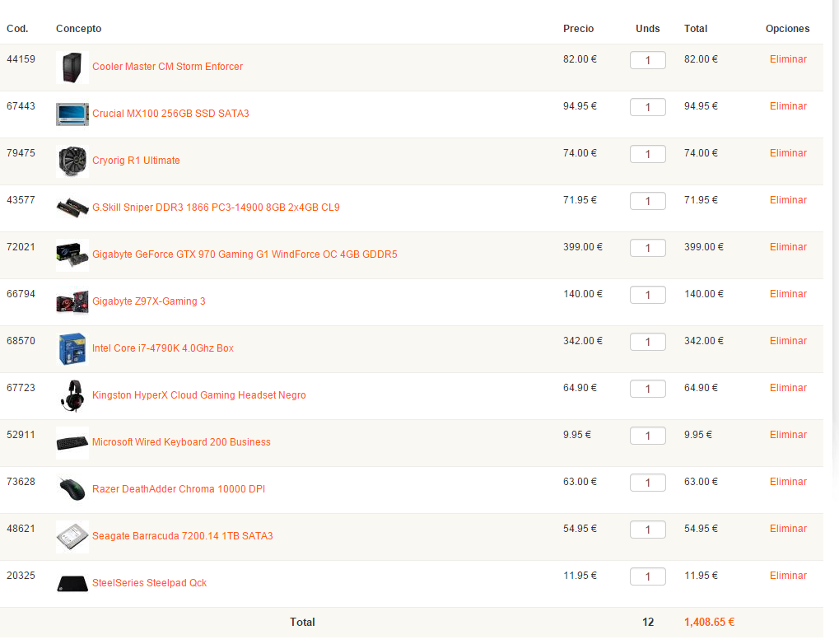Eliminar the Kingston HyperX headset item
Viewport: 839px width, 644px height.
788,388
